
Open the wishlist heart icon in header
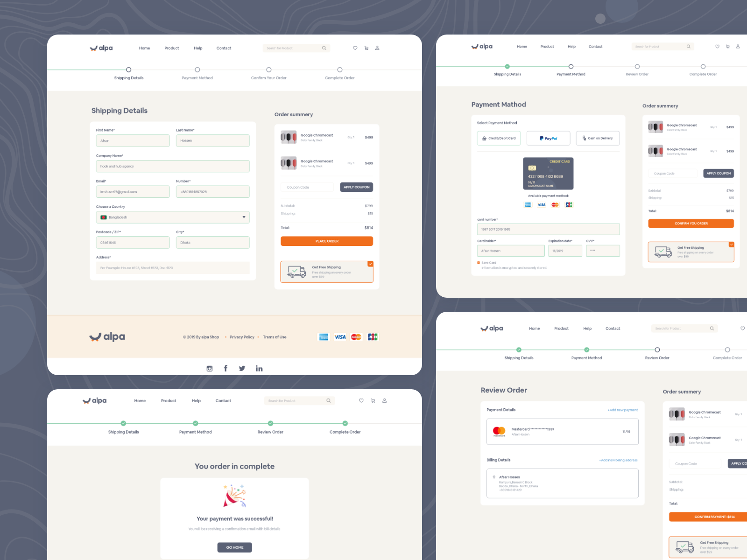[355, 48]
